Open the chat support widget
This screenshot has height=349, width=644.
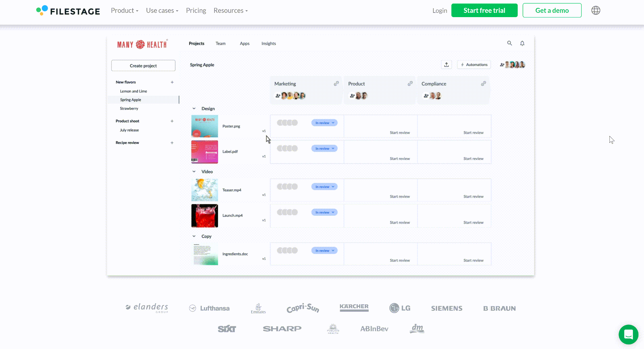pyautogui.click(x=628, y=335)
